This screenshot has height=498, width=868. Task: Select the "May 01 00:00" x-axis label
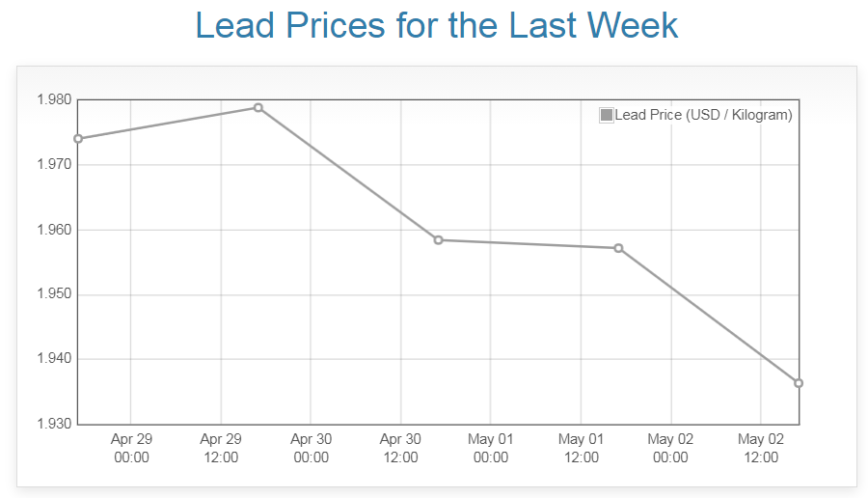(491, 448)
